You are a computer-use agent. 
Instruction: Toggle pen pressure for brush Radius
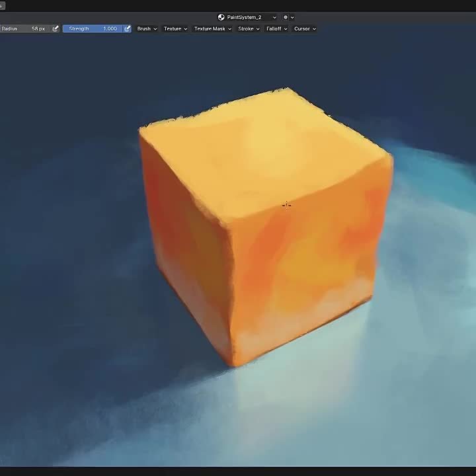point(56,29)
